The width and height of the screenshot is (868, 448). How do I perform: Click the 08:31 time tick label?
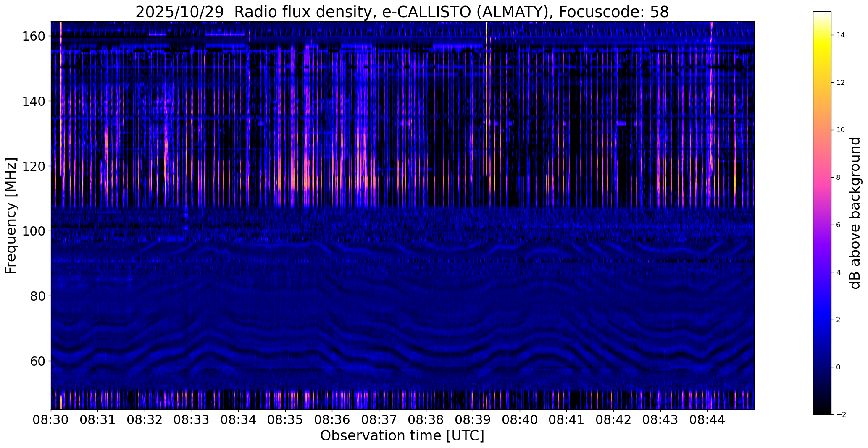98,420
